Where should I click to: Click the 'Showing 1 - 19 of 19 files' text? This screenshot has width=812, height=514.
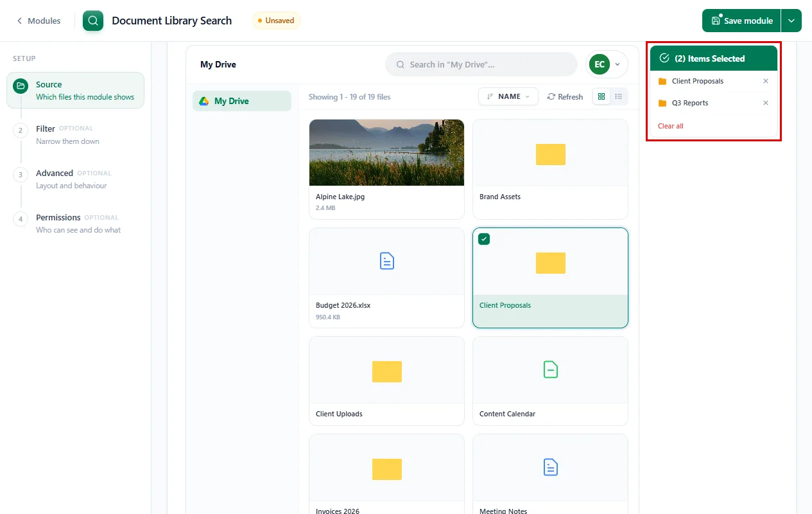[x=349, y=97]
